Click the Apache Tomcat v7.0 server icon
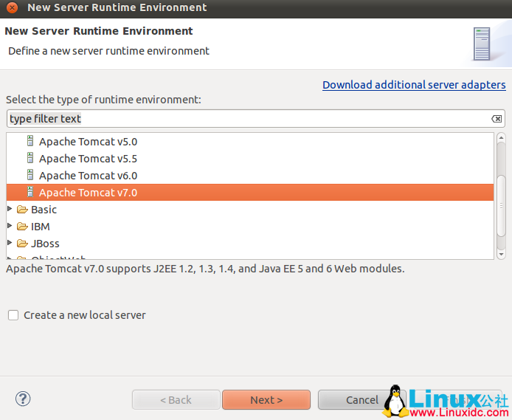Viewport: 512px width, 420px height. [x=30, y=192]
